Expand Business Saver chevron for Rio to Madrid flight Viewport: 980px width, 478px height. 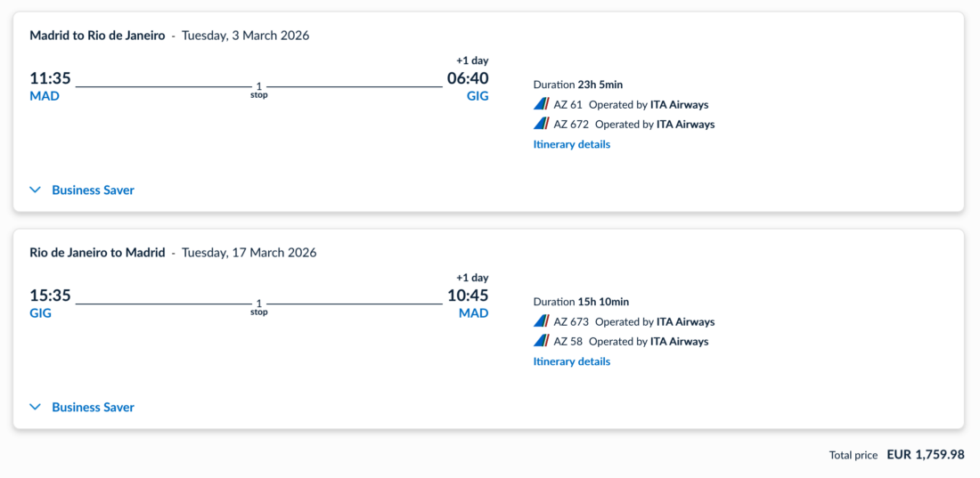[x=36, y=407]
